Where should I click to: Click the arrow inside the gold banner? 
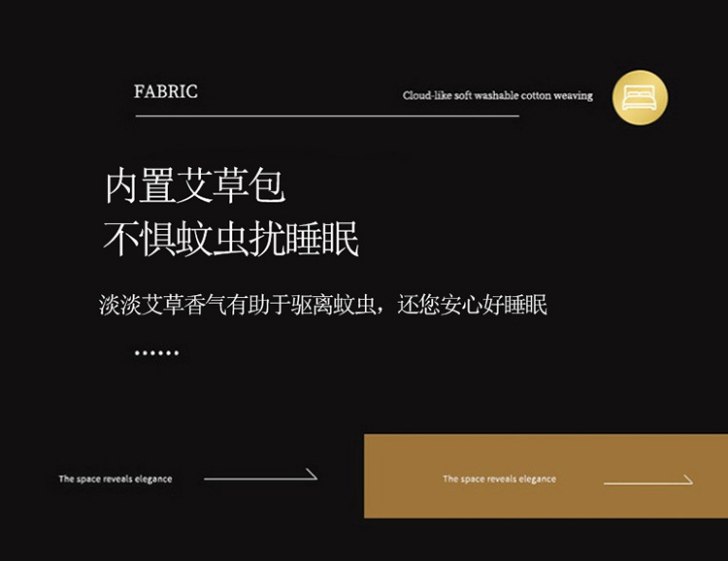coord(648,480)
